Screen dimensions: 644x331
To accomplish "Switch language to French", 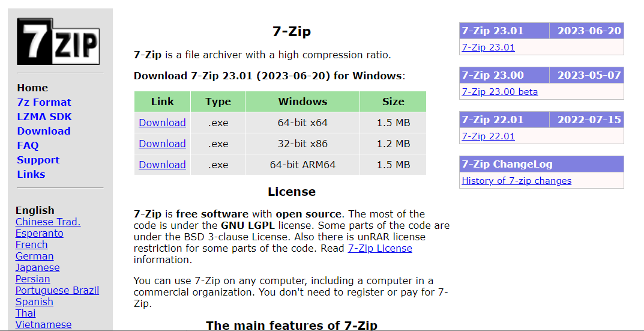I will point(31,244).
